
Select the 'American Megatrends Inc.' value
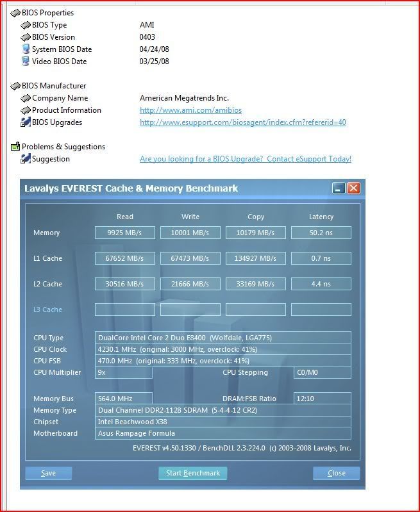click(184, 98)
